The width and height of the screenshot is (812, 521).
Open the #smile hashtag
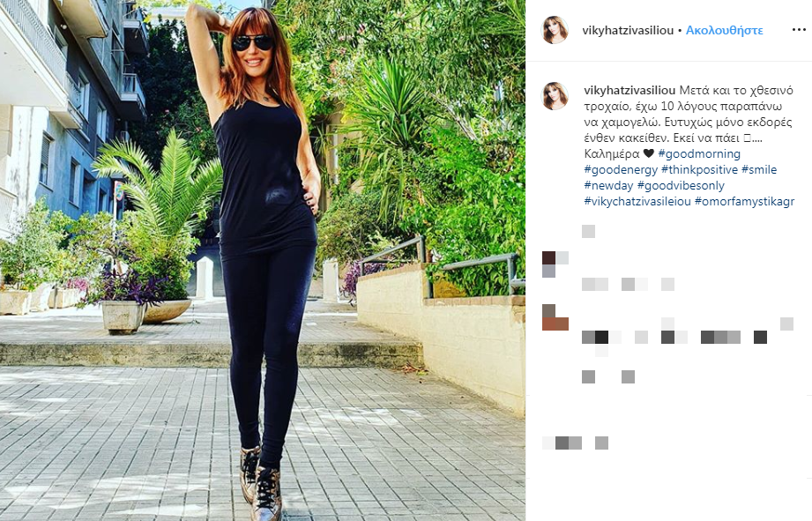click(759, 169)
